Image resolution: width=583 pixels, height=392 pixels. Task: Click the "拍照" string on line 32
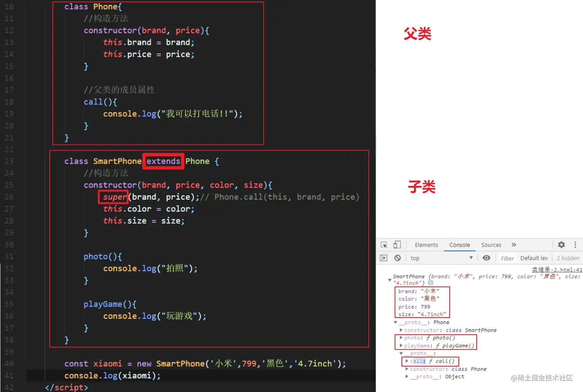tap(175, 268)
